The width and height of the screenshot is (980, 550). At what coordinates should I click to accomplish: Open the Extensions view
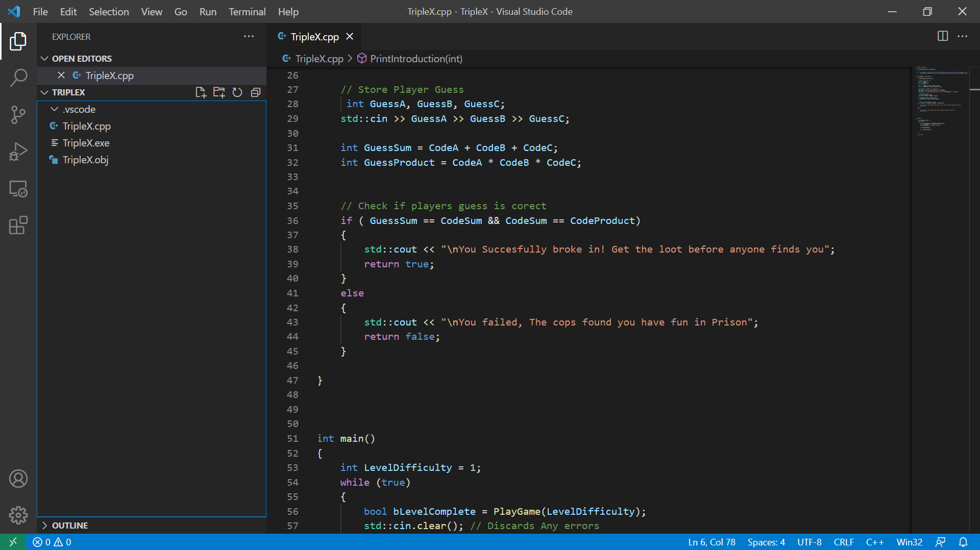[18, 225]
